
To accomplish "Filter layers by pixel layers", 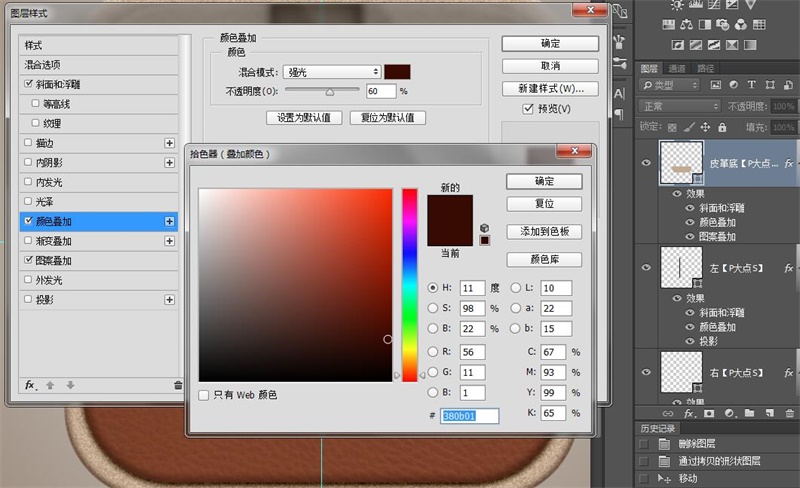I will [x=716, y=85].
